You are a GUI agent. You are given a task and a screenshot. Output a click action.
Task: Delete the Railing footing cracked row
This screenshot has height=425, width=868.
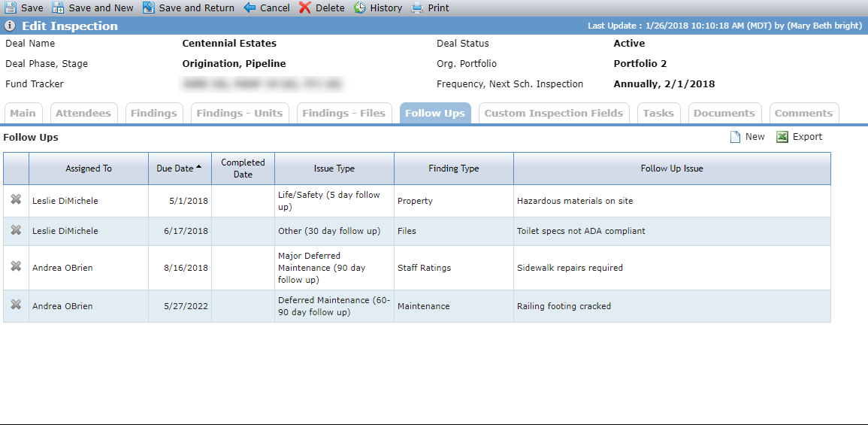(16, 304)
